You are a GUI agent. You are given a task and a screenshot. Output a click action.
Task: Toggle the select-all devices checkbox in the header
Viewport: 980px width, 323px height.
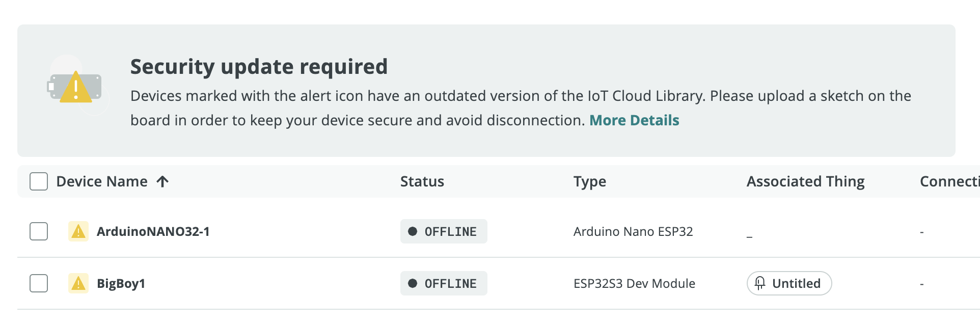39,181
